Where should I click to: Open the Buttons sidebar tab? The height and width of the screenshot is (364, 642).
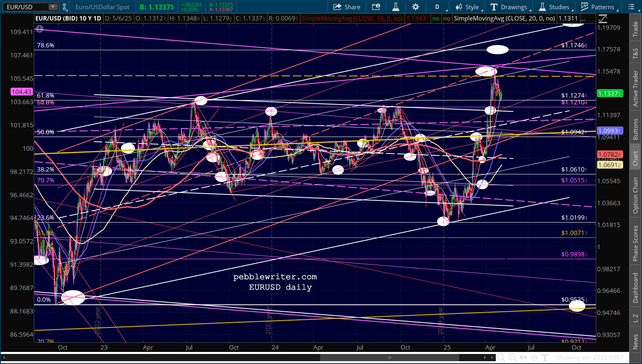pyautogui.click(x=635, y=129)
